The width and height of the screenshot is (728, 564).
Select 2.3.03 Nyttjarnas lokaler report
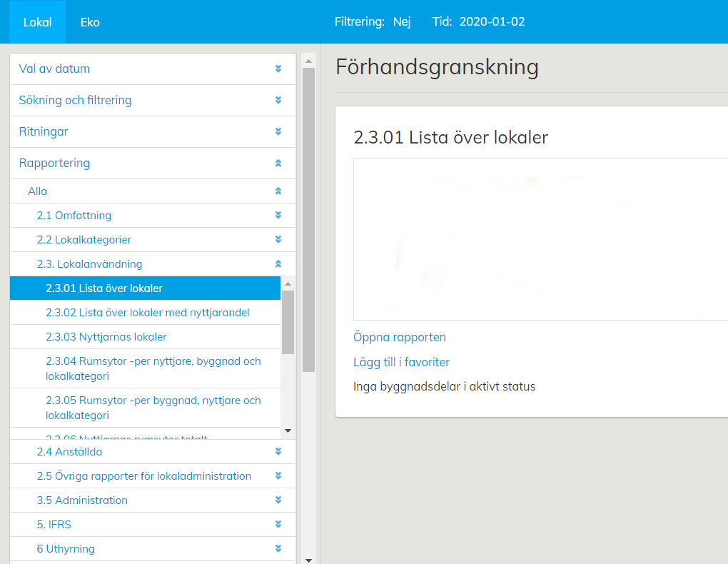pyautogui.click(x=106, y=337)
